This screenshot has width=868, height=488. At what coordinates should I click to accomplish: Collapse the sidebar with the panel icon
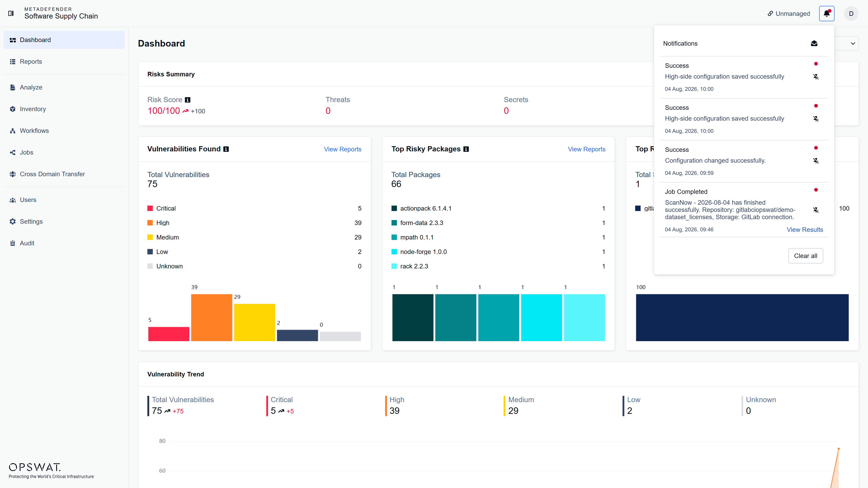point(11,14)
